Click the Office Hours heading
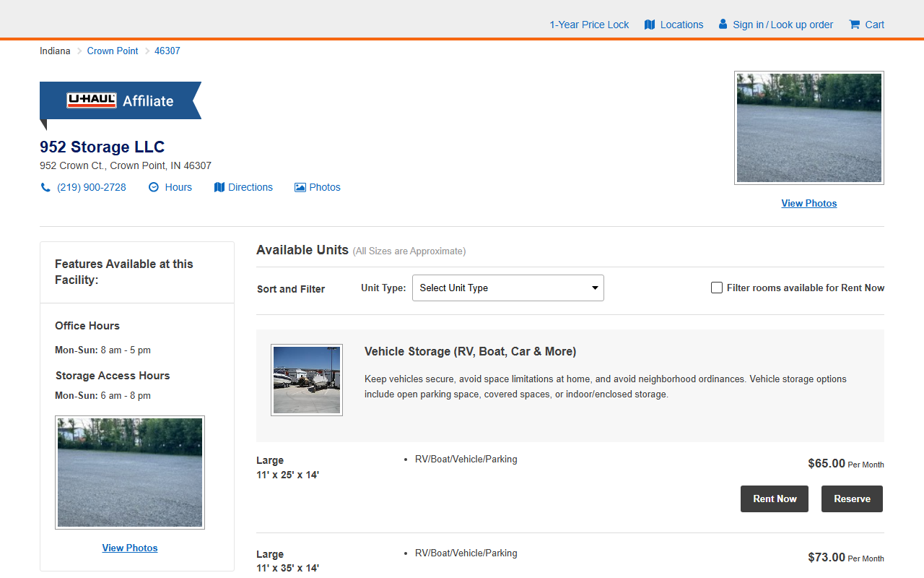The image size is (924, 578). [87, 326]
